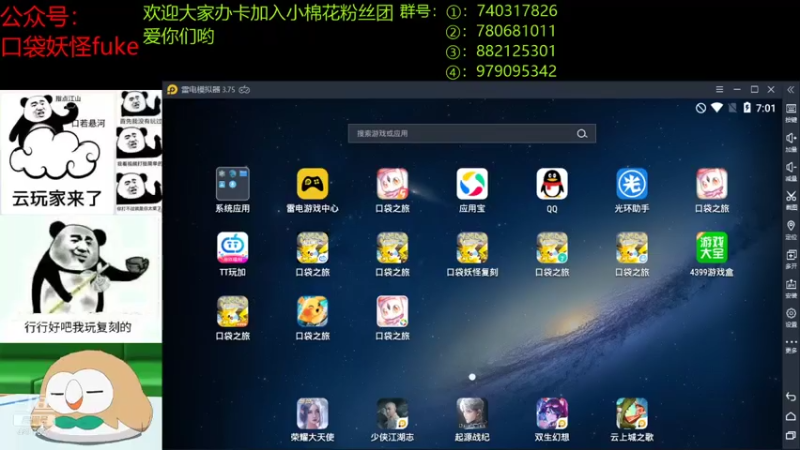This screenshot has height=450, width=800.
Task: Launch 起源战纪 from the dock
Action: click(x=472, y=414)
